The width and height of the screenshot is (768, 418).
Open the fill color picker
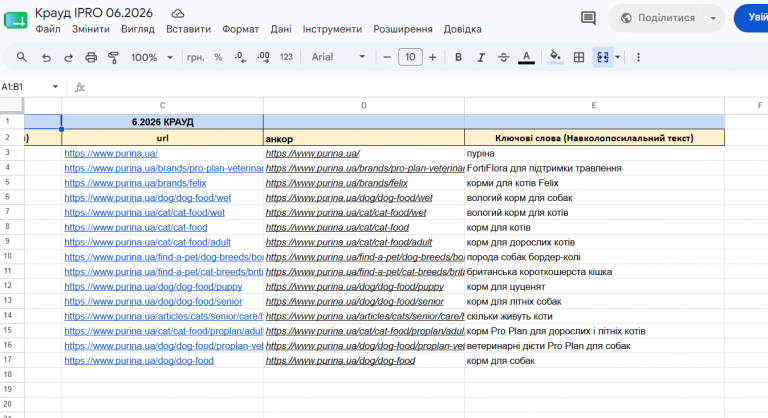[555, 57]
